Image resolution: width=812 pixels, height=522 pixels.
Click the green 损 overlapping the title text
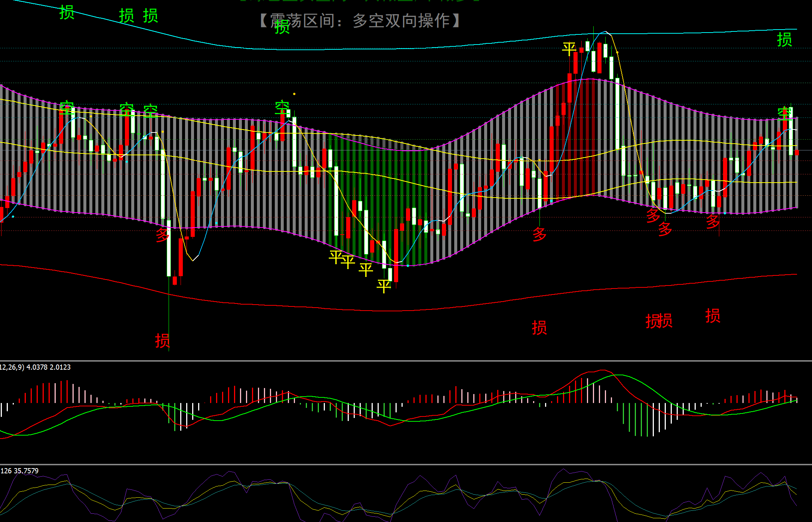pyautogui.click(x=282, y=27)
